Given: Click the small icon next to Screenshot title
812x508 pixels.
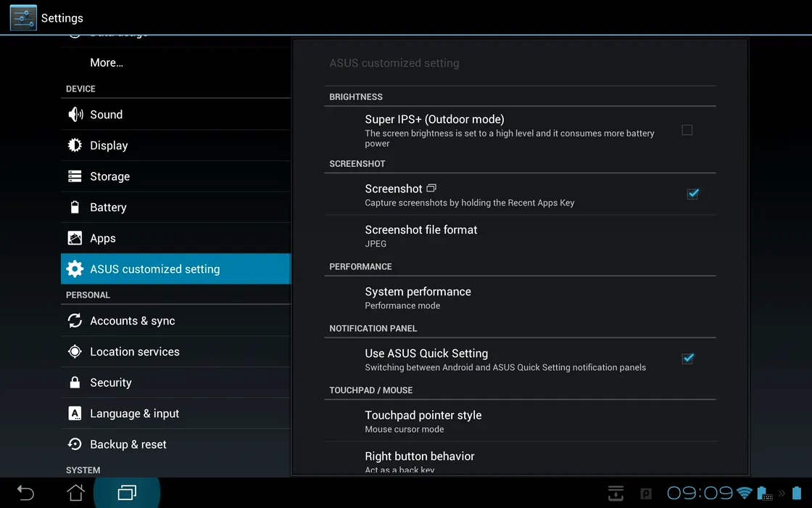Looking at the screenshot, I should [x=431, y=188].
